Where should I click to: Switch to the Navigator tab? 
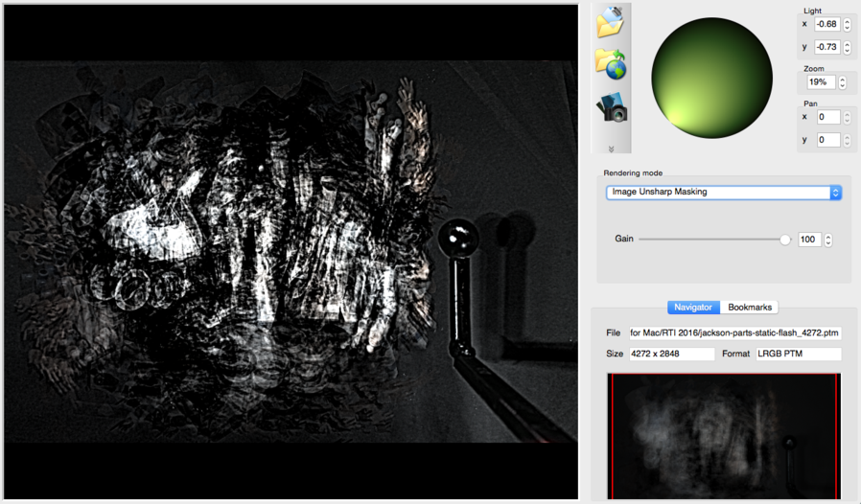[693, 308]
